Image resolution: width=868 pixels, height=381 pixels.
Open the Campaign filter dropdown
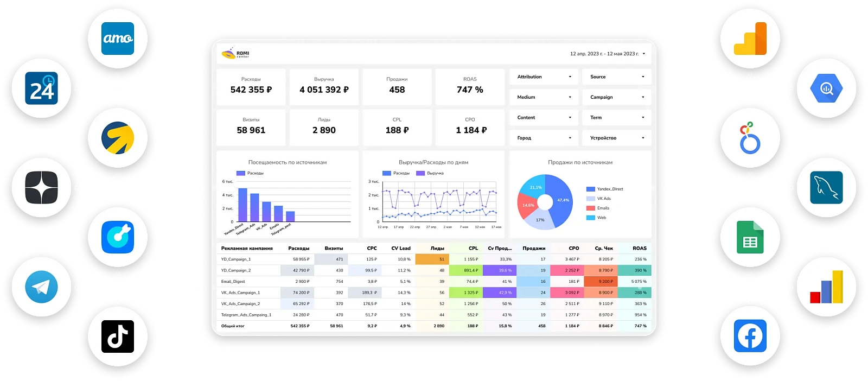pos(617,97)
